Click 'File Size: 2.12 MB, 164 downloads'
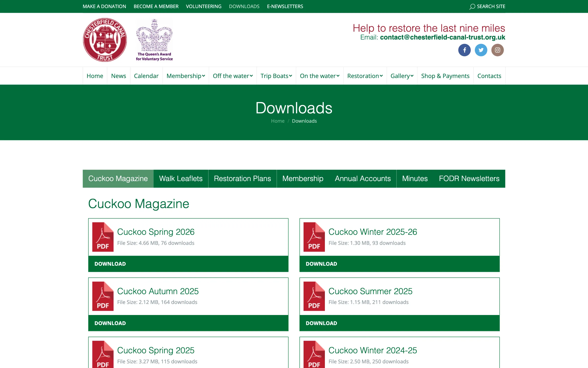The image size is (588, 368). (x=157, y=302)
